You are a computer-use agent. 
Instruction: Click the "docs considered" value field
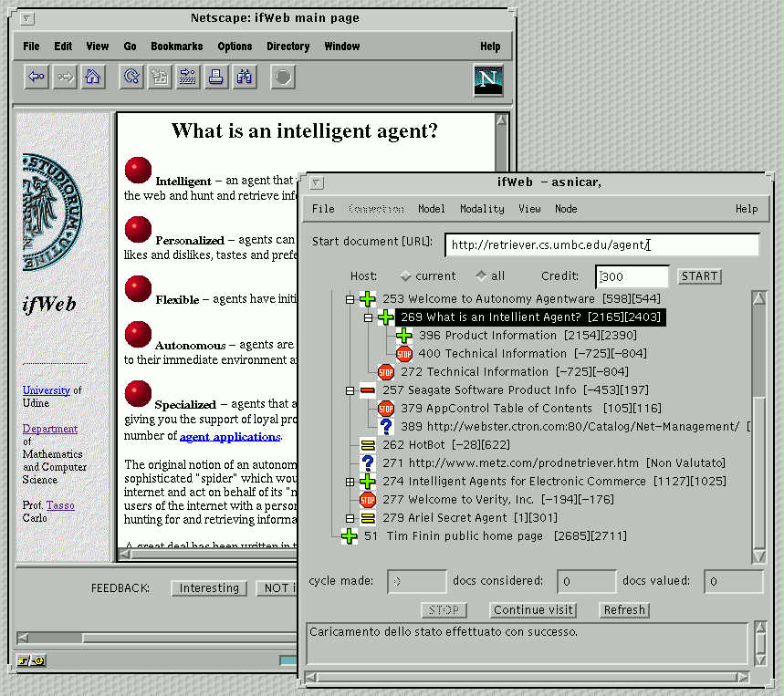point(587,582)
